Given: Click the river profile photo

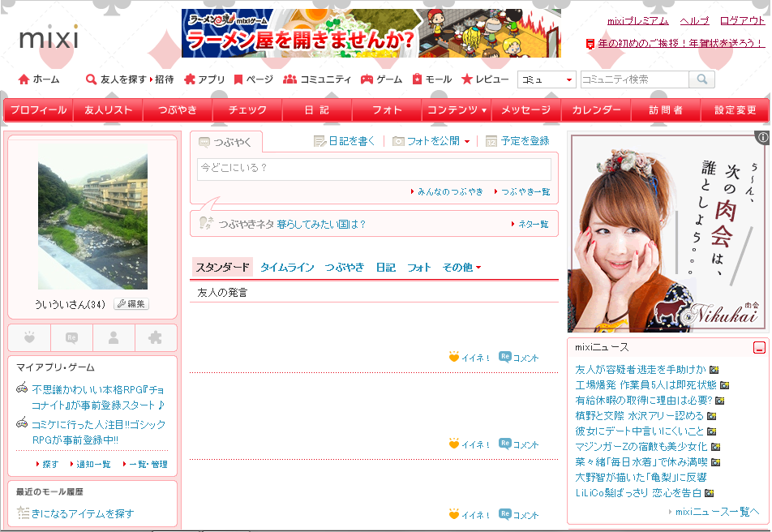Looking at the screenshot, I should (93, 217).
